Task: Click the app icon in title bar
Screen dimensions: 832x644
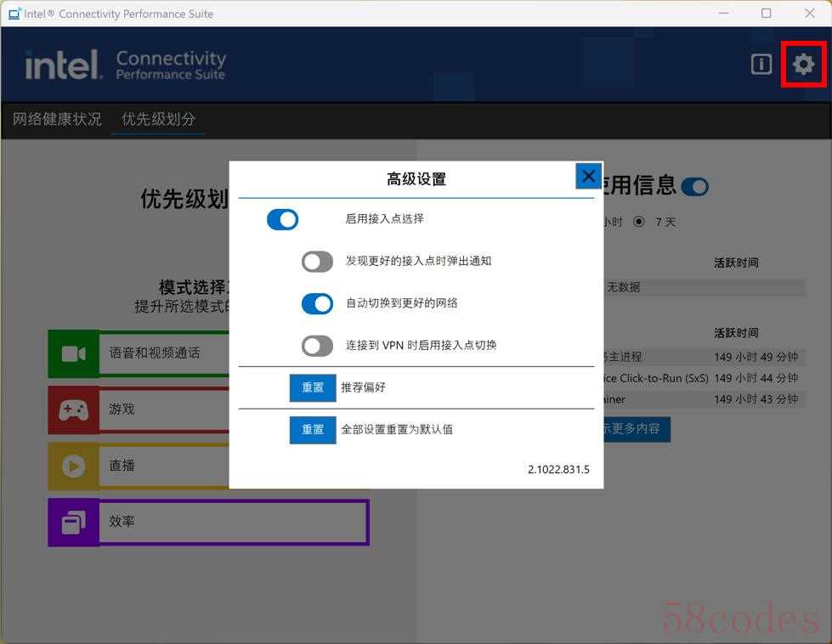Action: click(x=14, y=14)
